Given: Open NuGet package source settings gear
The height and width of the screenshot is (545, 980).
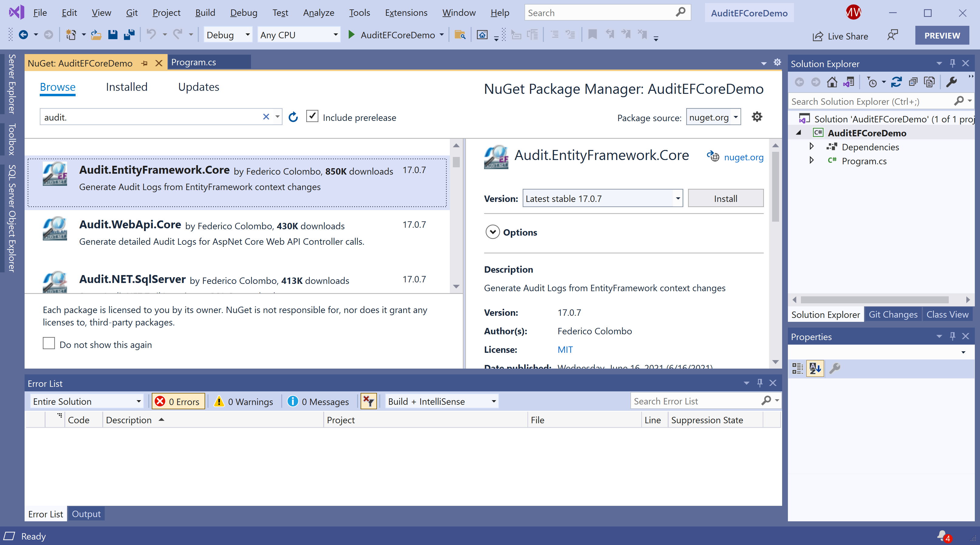Looking at the screenshot, I should pyautogui.click(x=757, y=117).
